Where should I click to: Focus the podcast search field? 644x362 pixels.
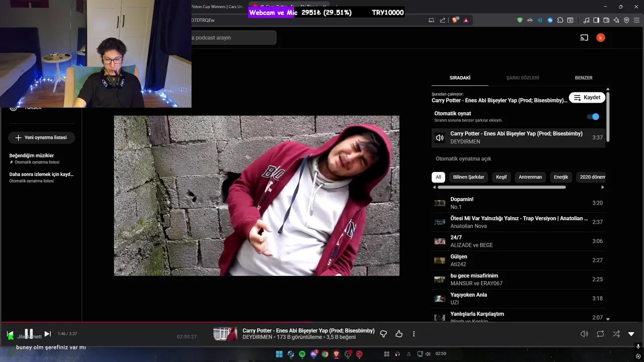click(233, 38)
